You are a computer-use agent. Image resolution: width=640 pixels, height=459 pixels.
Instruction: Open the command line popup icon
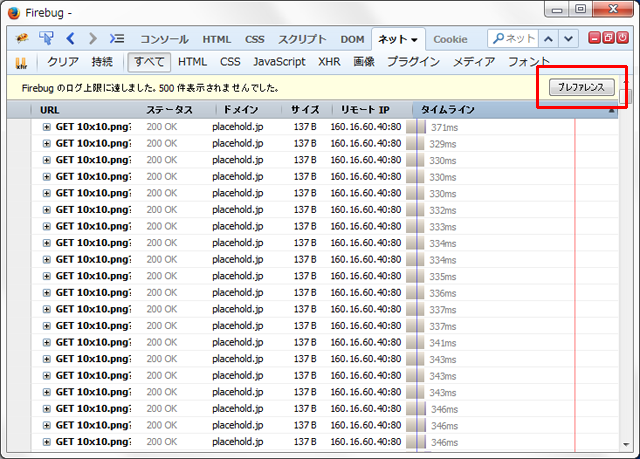tap(117, 39)
